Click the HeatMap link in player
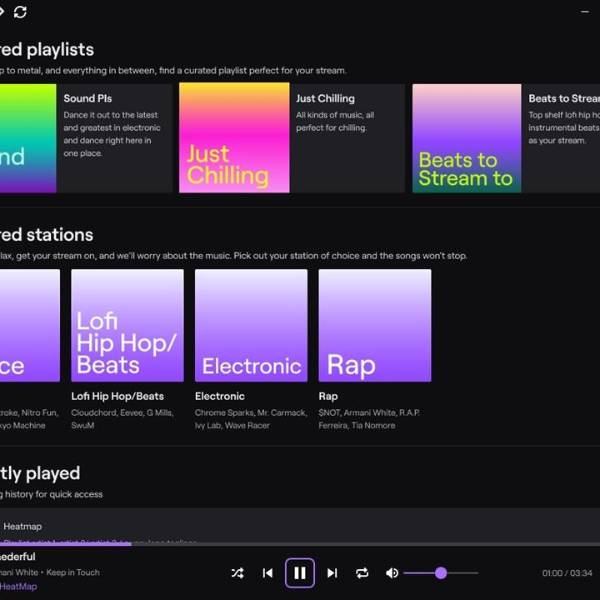The height and width of the screenshot is (600, 600). tap(18, 586)
